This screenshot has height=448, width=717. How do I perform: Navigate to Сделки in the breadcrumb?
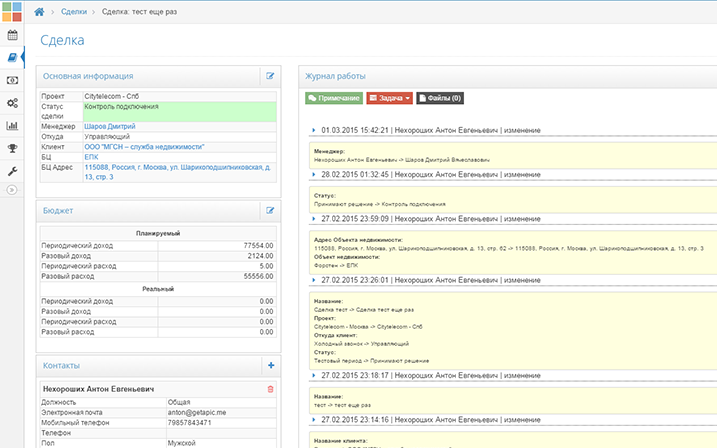pos(74,11)
